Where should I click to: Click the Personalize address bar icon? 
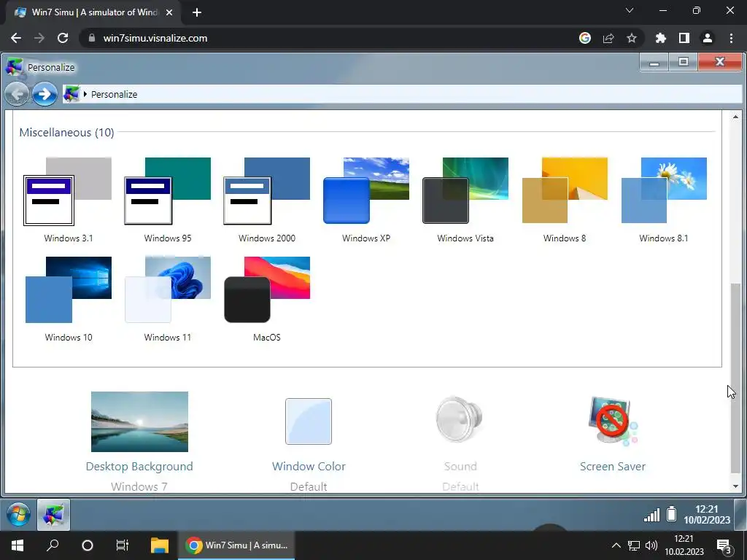[x=71, y=94]
